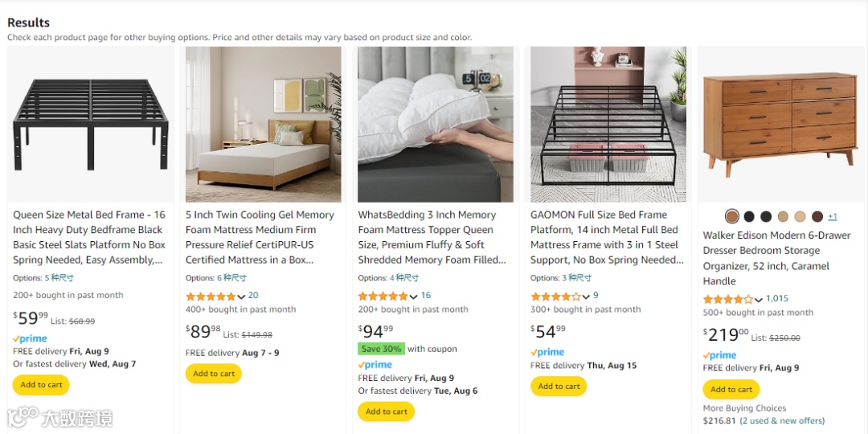Click the '+1' more colors link
868x434 pixels.
click(833, 216)
